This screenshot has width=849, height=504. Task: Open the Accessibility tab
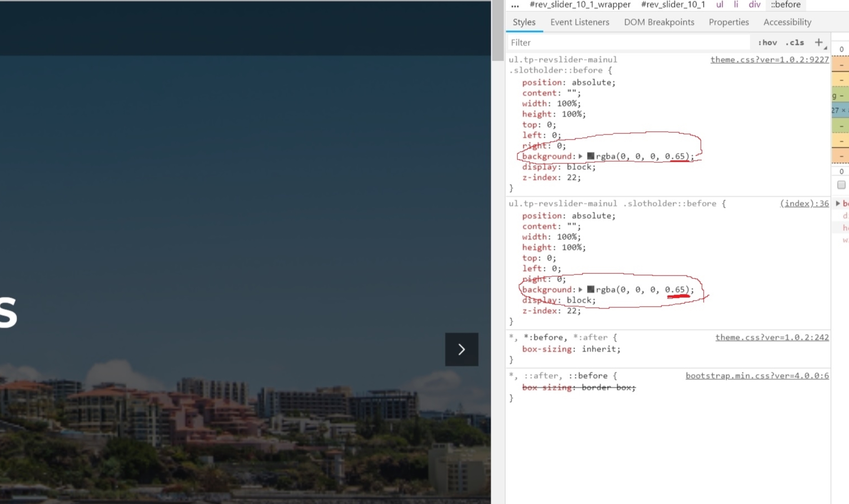point(787,22)
